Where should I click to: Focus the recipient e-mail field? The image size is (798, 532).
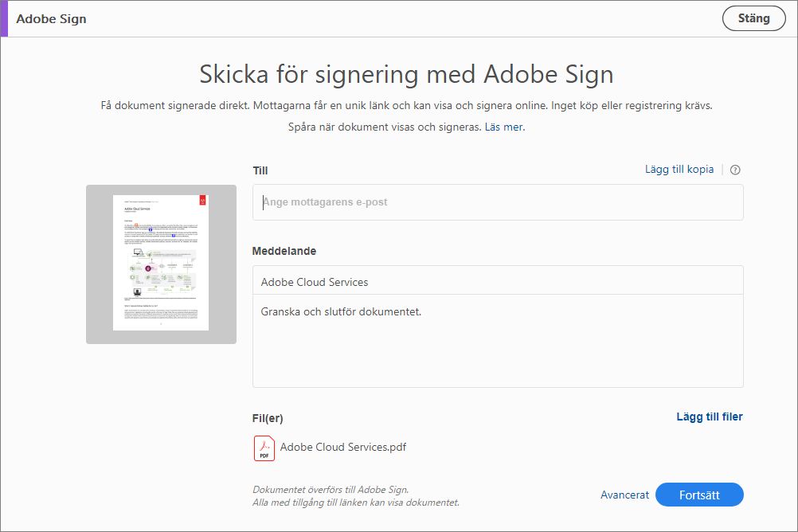tap(498, 202)
